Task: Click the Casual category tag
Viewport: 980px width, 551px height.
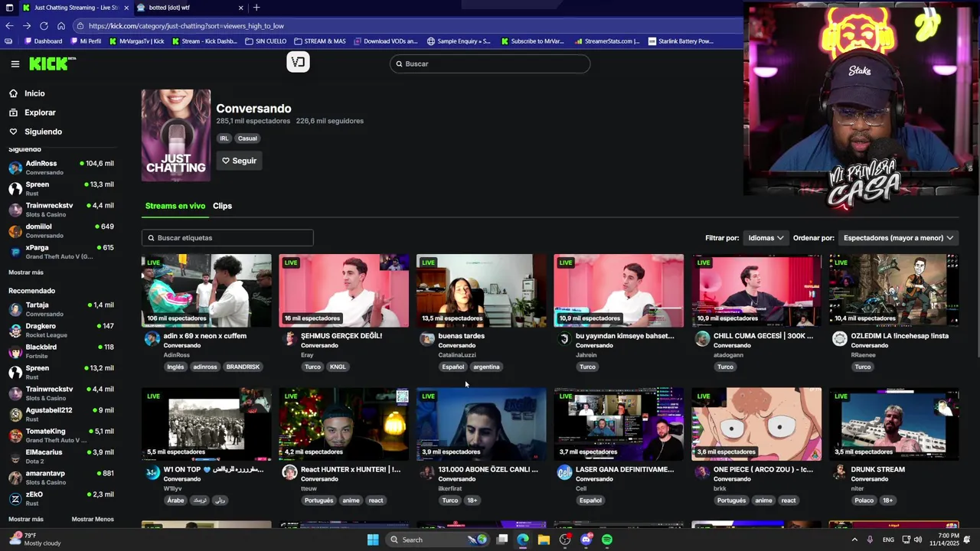Action: (x=247, y=139)
